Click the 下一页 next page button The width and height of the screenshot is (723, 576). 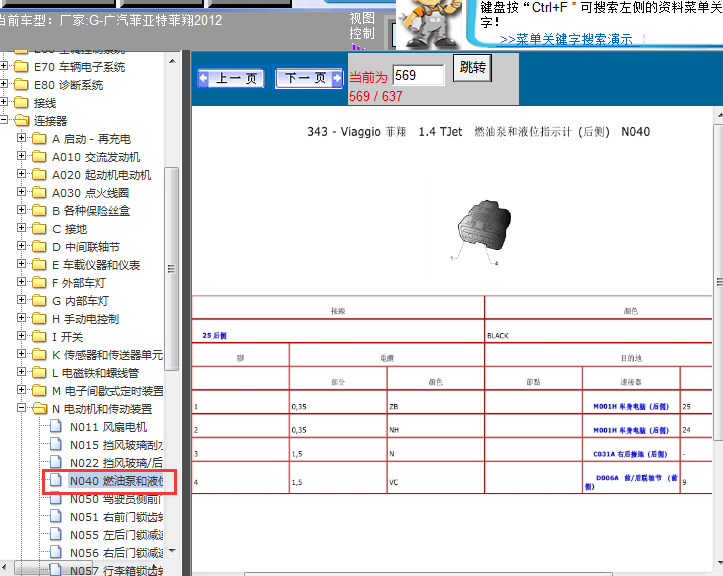309,78
